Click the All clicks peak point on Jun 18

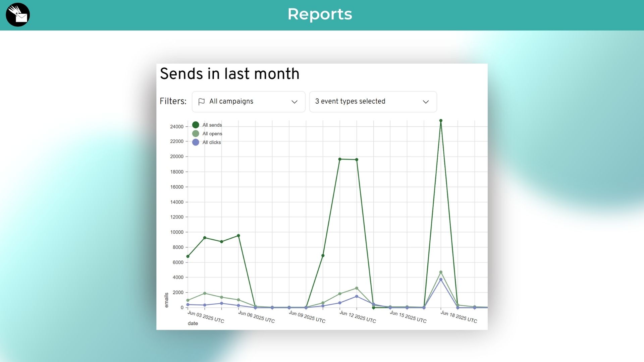(x=441, y=280)
